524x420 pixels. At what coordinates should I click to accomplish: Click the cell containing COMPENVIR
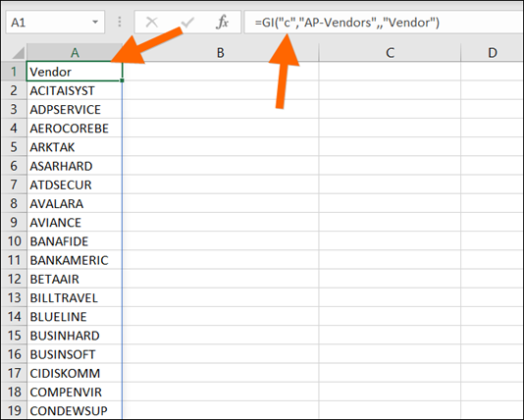(x=75, y=392)
